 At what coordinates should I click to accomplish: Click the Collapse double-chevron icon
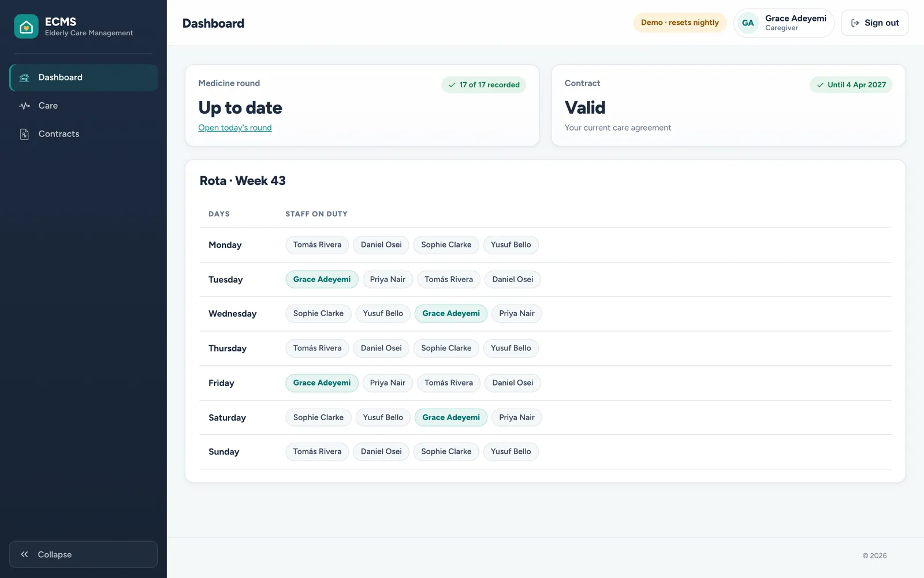tap(24, 554)
